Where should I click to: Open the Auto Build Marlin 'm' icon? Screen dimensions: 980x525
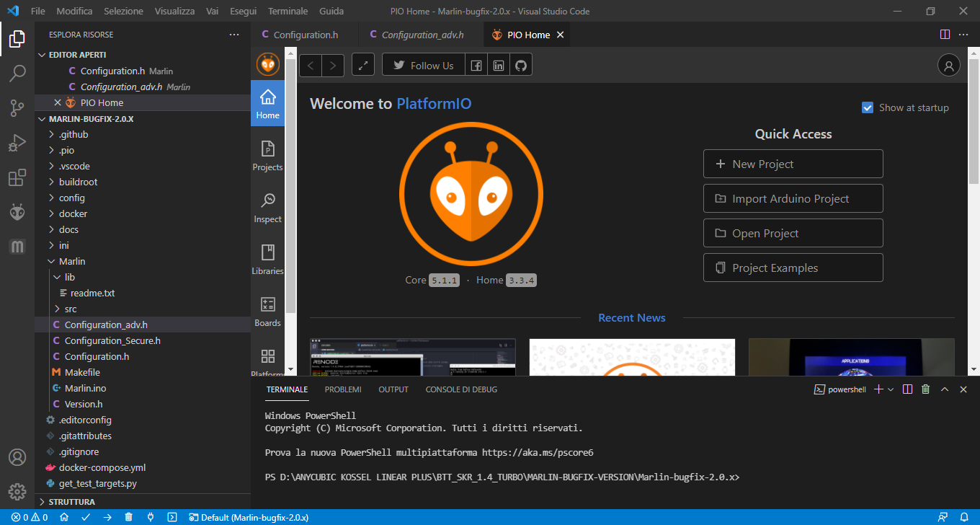point(17,247)
